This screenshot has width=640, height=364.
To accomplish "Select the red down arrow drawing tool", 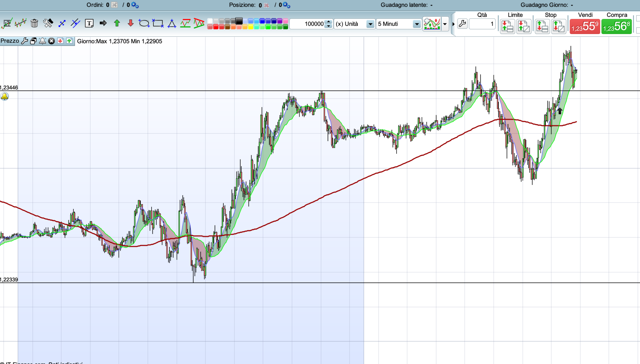I will click(x=131, y=23).
